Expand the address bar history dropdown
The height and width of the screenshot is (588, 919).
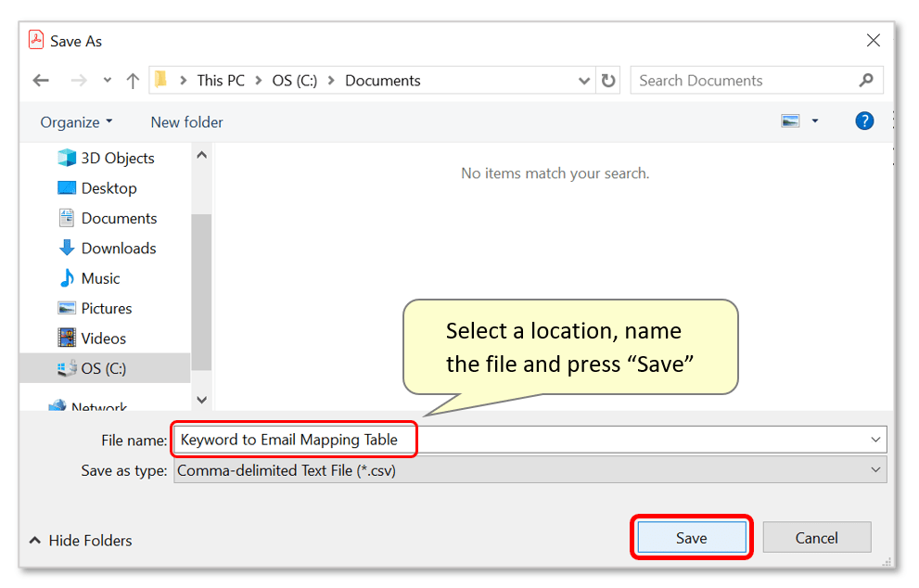583,81
